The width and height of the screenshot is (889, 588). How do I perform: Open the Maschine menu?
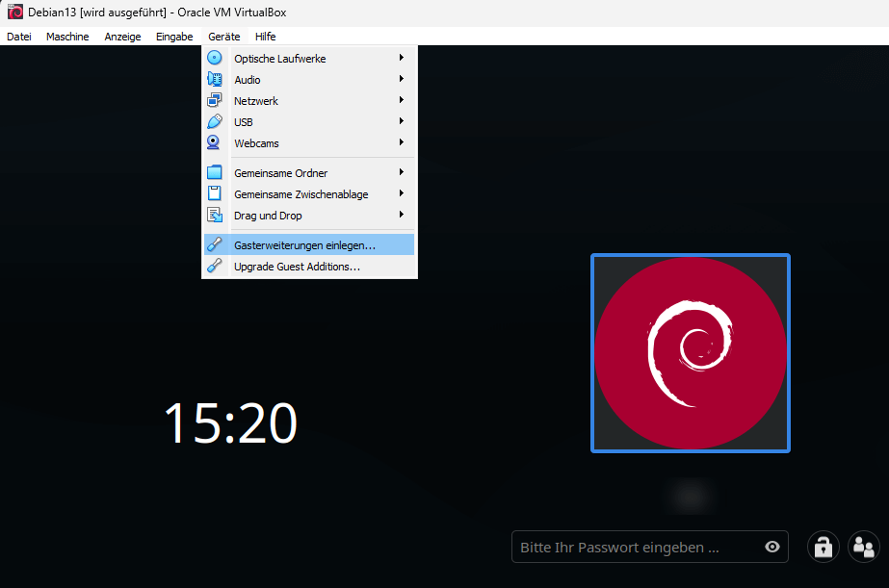pos(67,37)
